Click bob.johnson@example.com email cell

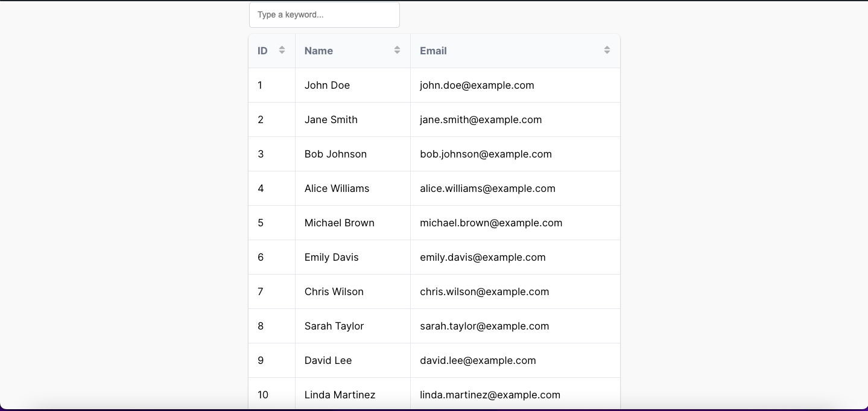pyautogui.click(x=515, y=154)
